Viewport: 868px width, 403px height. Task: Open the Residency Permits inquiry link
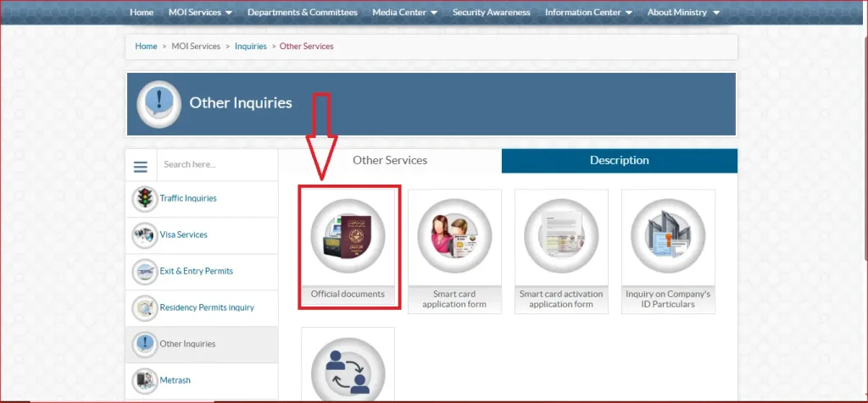(207, 308)
